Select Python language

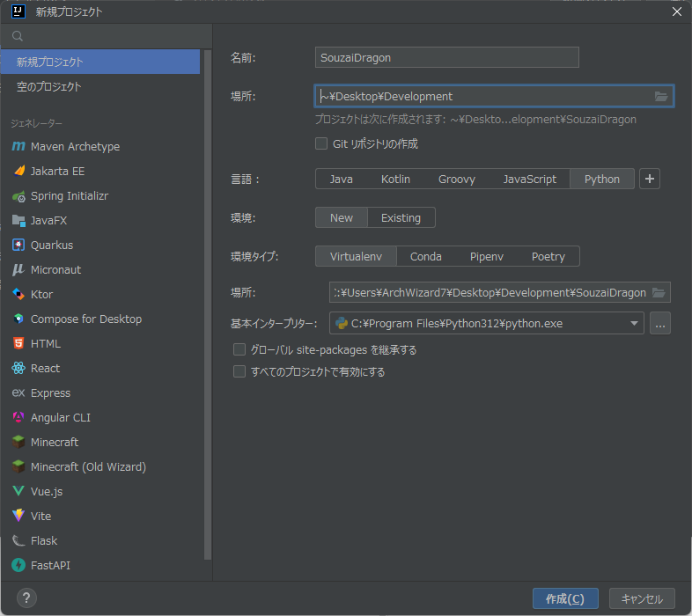pyautogui.click(x=602, y=179)
